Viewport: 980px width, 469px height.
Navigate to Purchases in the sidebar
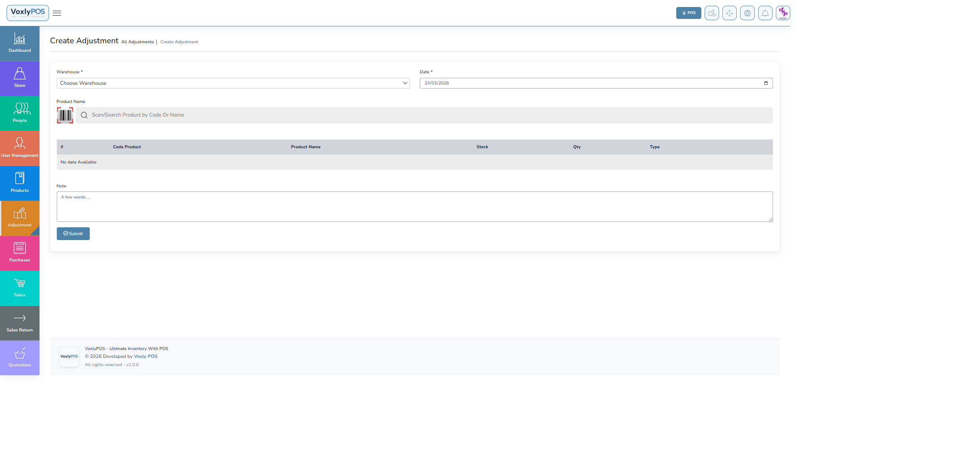19,252
